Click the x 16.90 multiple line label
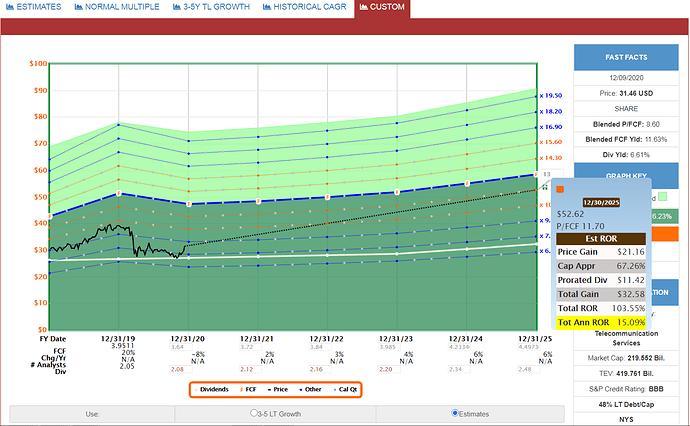This screenshot has width=690, height=426. pyautogui.click(x=552, y=127)
